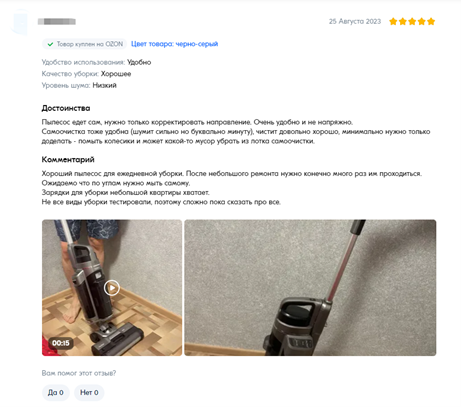Click the blurred reviewer name

[57, 22]
